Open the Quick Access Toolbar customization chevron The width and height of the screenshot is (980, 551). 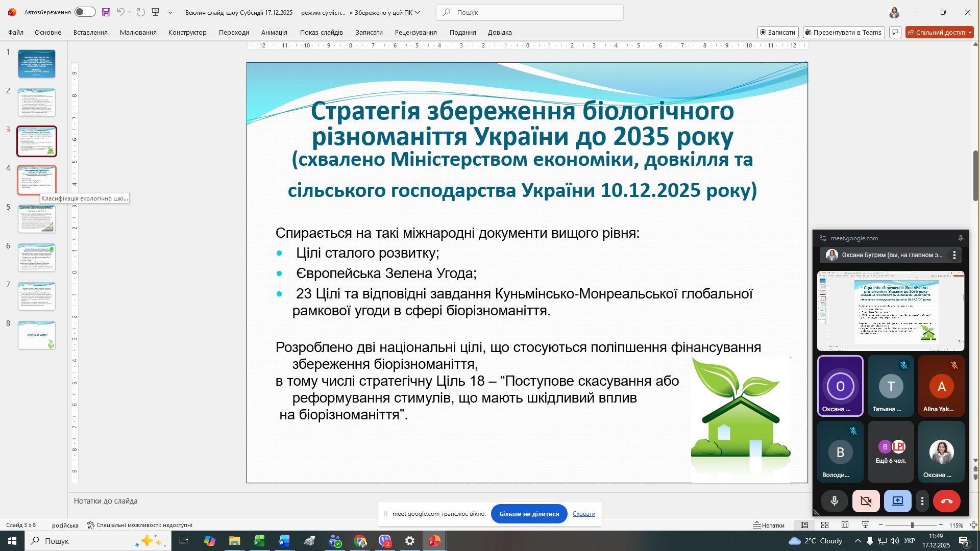click(170, 12)
